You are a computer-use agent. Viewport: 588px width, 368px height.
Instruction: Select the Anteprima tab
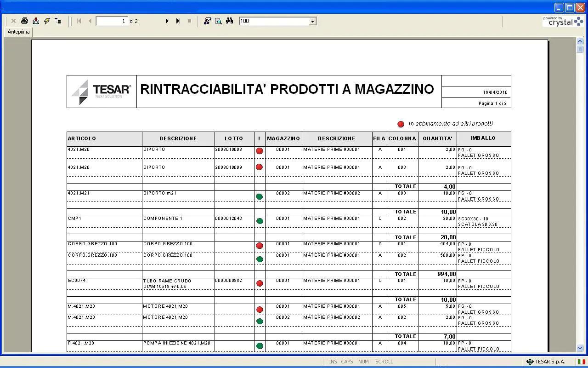tap(18, 32)
